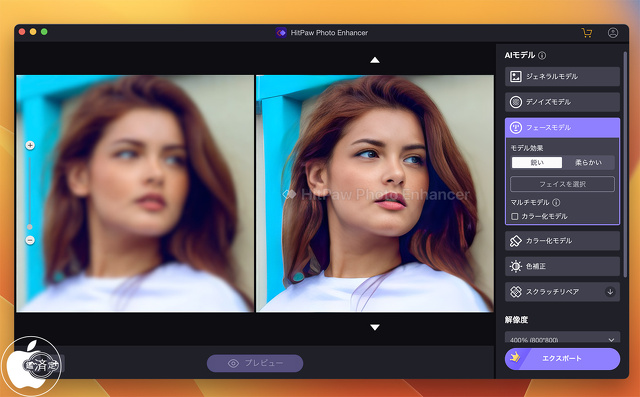Click the downward triangle below the preview
Viewport: 640px width, 397px height.
(x=375, y=327)
